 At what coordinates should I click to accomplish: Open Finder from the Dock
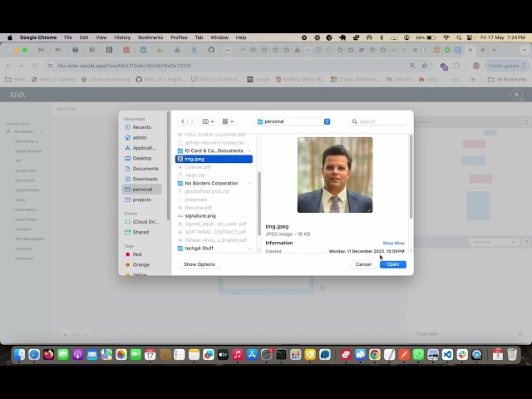point(20,355)
